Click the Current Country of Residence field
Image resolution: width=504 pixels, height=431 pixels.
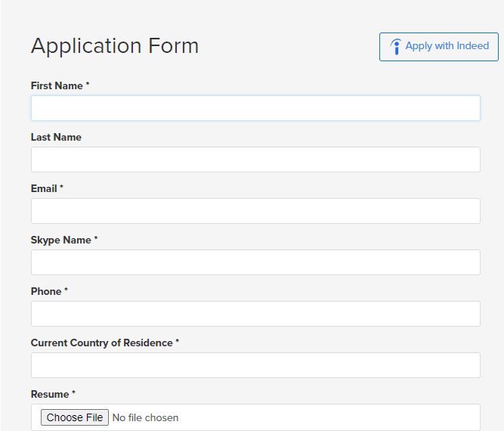tap(255, 365)
